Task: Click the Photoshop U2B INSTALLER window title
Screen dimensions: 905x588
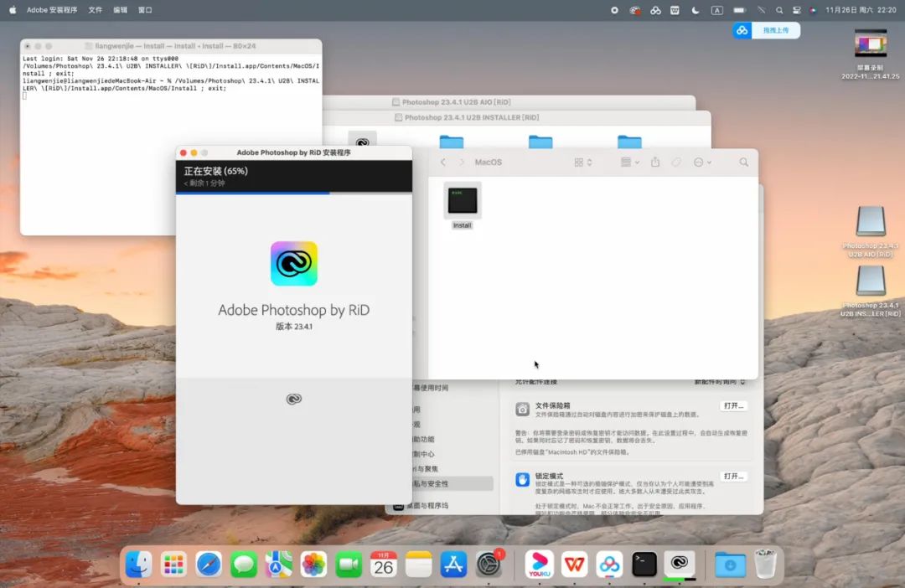Action: point(472,117)
